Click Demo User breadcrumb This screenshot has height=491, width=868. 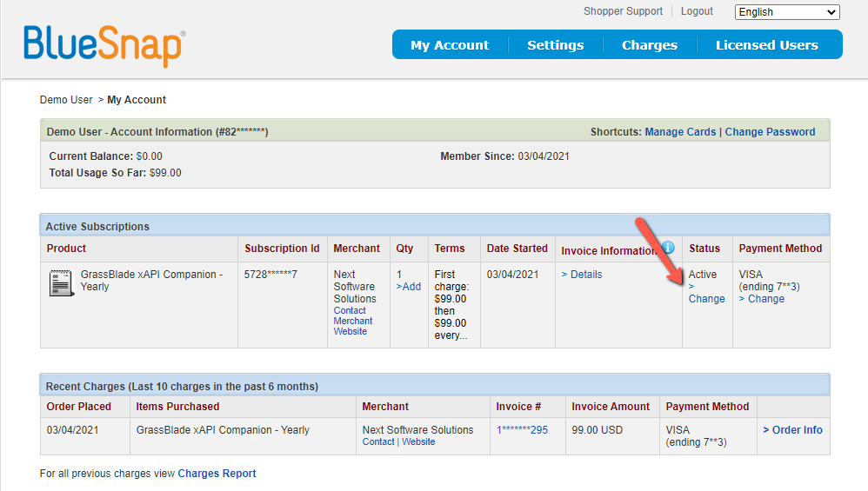[66, 100]
